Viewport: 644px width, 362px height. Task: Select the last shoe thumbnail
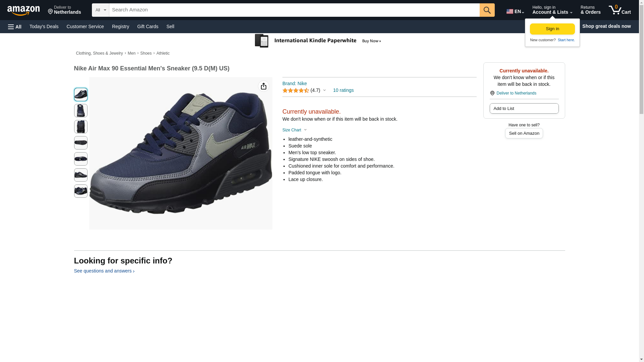tap(80, 191)
